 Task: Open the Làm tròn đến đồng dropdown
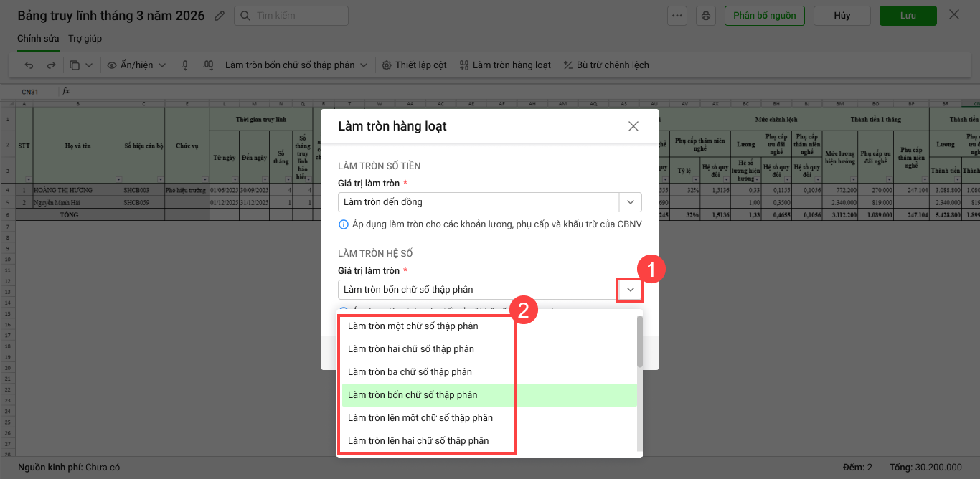pos(630,202)
